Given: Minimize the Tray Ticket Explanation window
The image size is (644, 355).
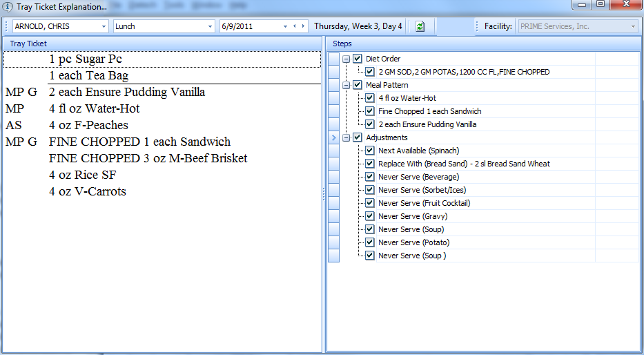Looking at the screenshot, I should tap(583, 6).
